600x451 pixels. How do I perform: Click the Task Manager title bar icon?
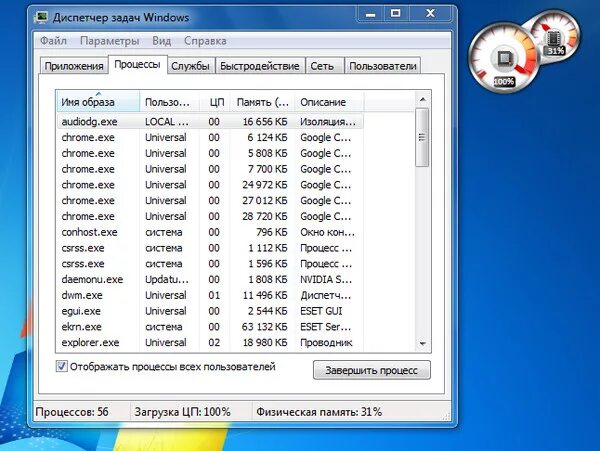click(41, 17)
